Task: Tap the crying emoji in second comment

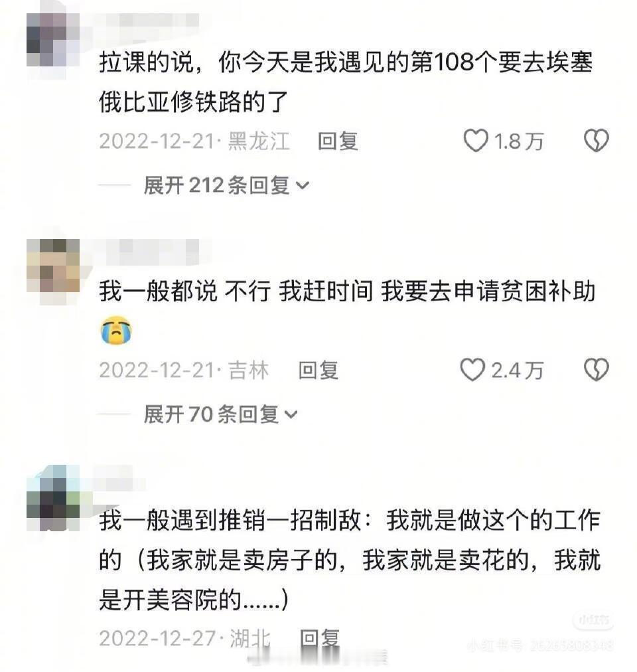Action: coord(116,330)
